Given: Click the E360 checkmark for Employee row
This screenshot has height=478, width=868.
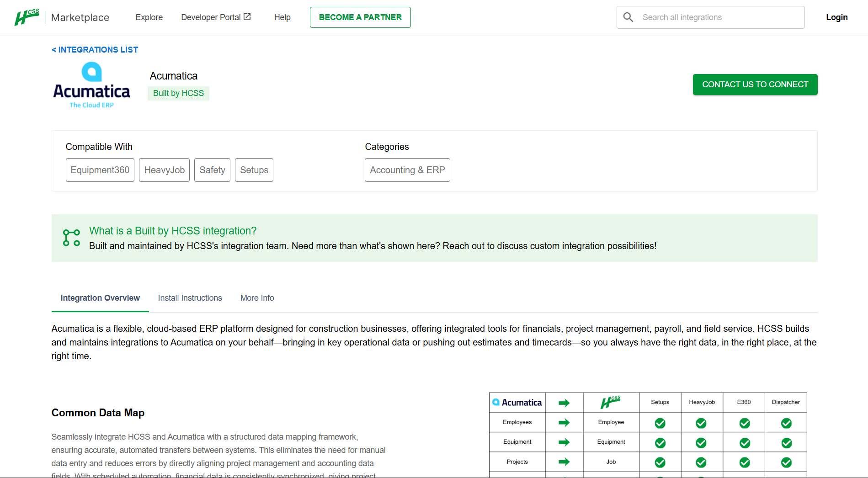Looking at the screenshot, I should click(745, 423).
